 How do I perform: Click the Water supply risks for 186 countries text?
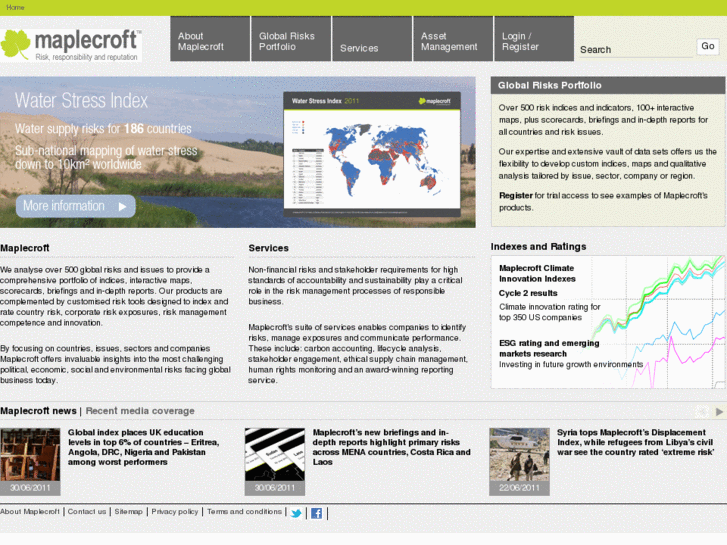click(103, 128)
